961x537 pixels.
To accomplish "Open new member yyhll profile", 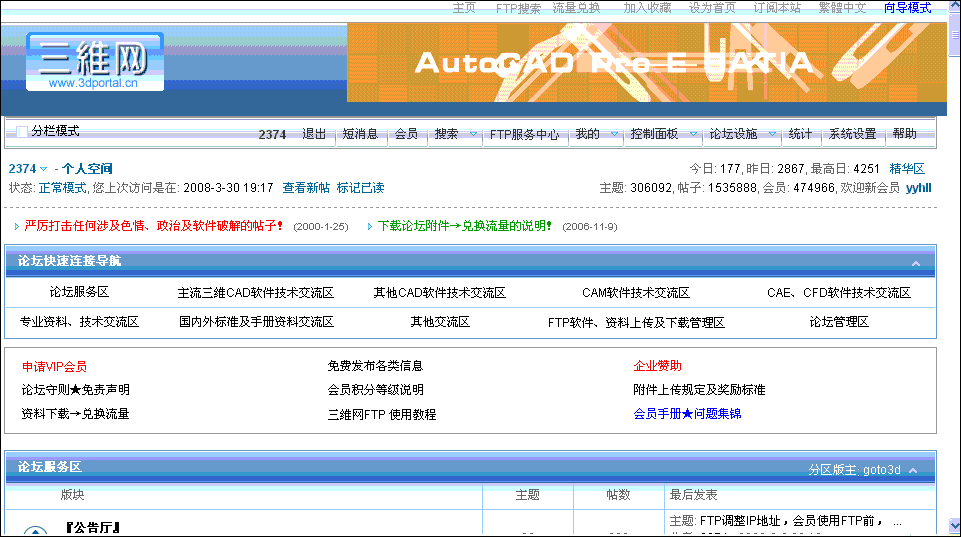I will (x=919, y=188).
